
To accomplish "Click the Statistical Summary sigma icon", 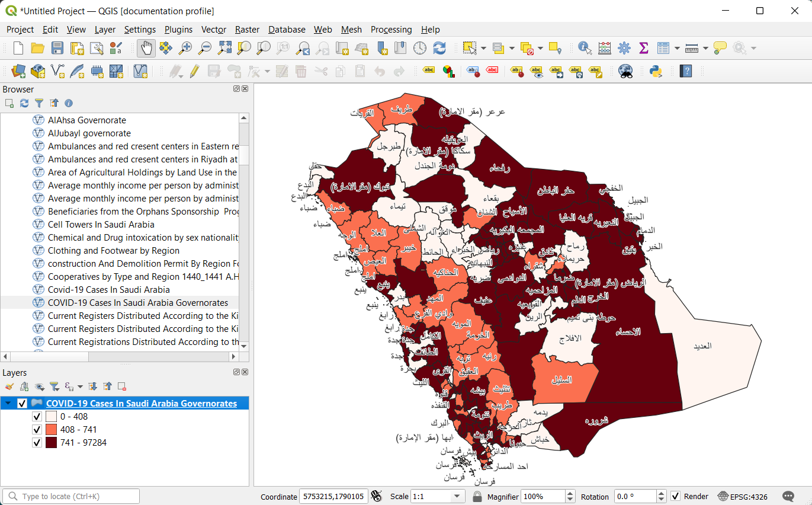I will (643, 48).
